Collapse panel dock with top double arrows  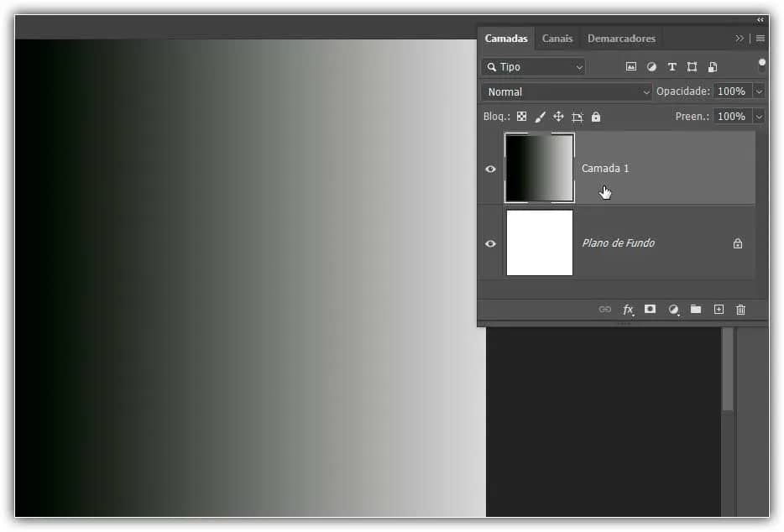(x=760, y=20)
